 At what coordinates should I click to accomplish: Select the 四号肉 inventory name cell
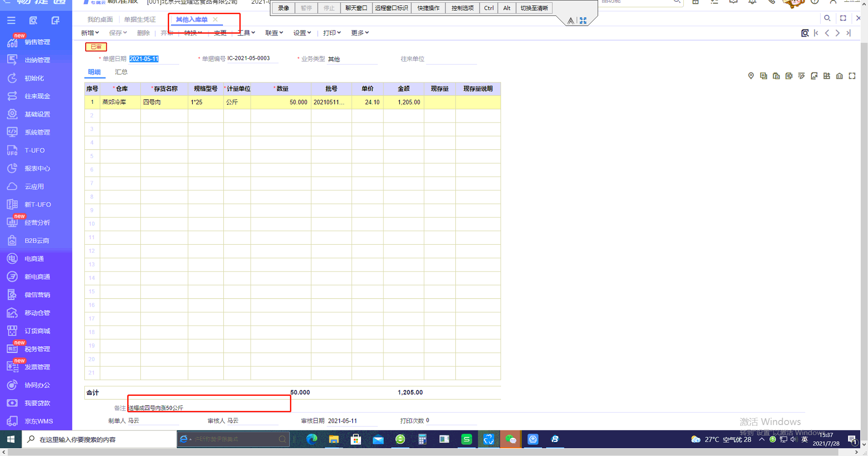[164, 102]
